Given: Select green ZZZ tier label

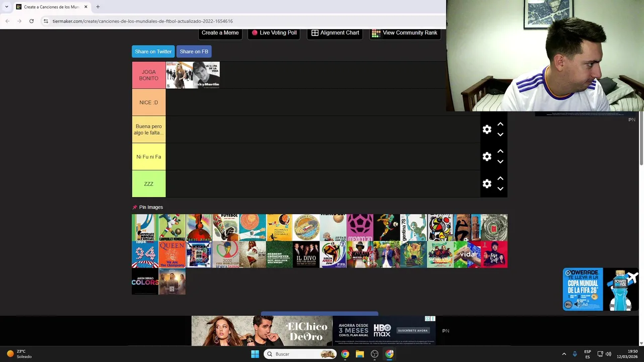Looking at the screenshot, I should pyautogui.click(x=148, y=184).
